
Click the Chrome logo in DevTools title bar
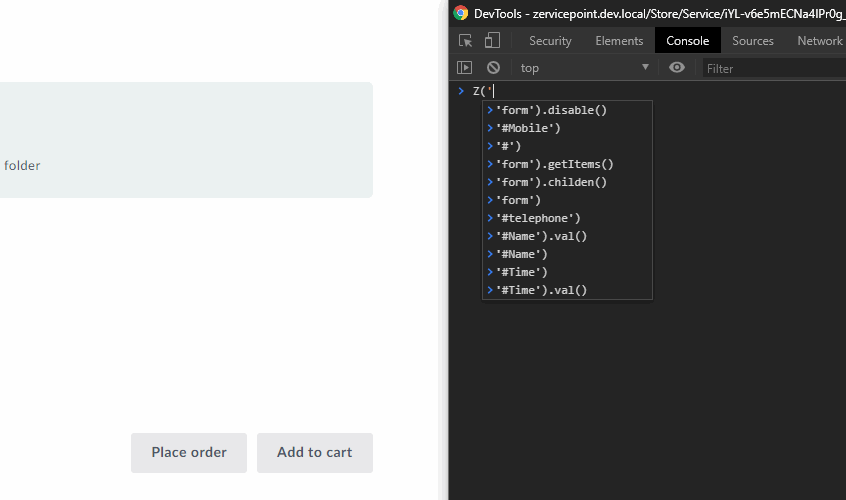tap(461, 13)
